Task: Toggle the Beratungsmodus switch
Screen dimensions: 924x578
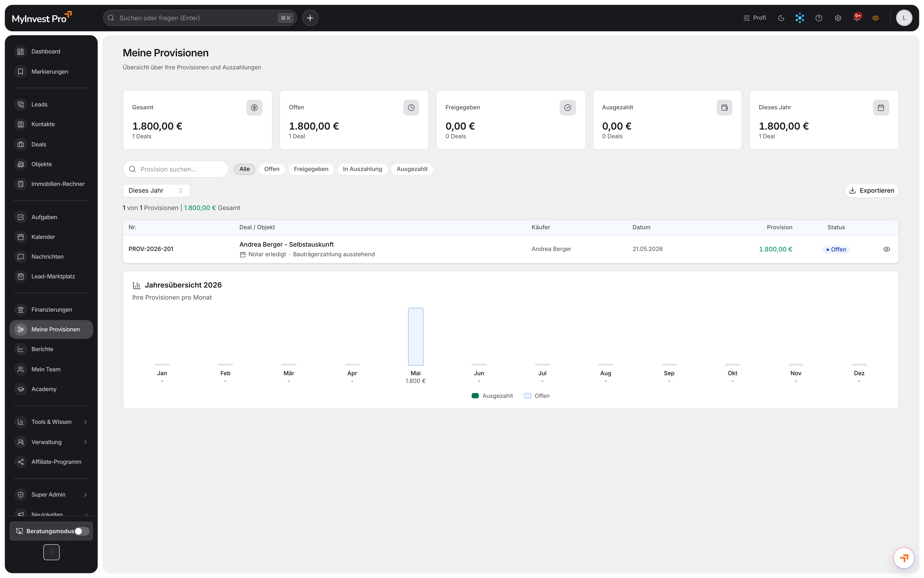Action: click(x=82, y=531)
